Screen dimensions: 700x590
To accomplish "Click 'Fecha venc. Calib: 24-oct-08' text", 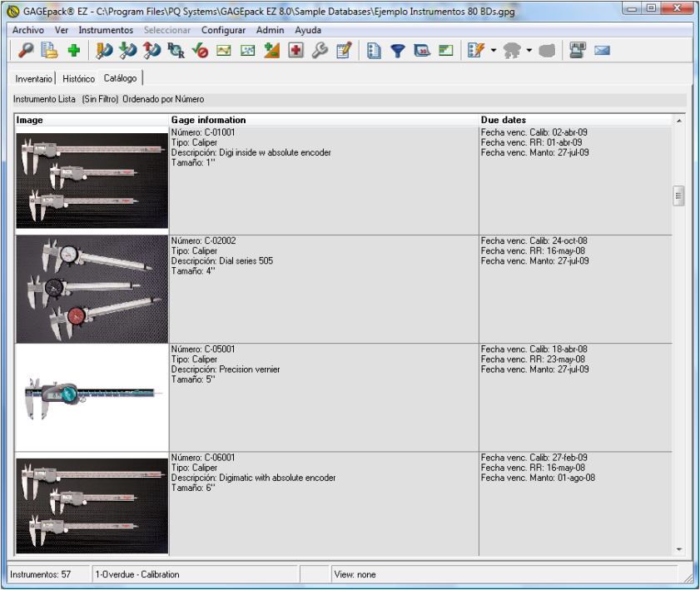I will [534, 240].
